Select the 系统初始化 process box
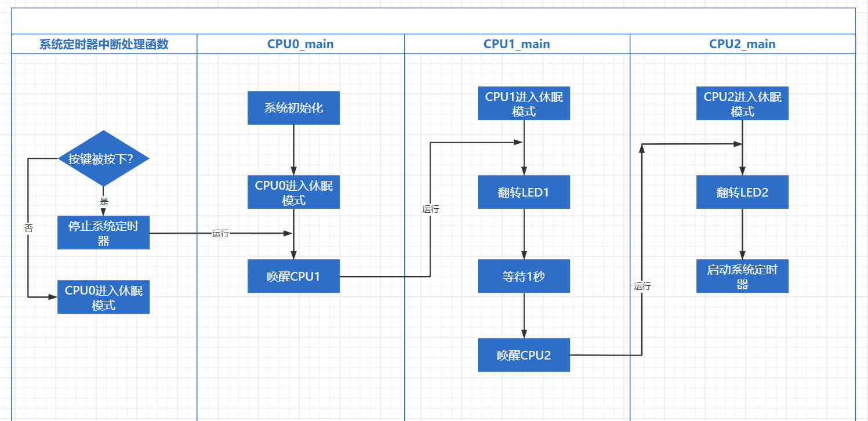Image resolution: width=868 pixels, height=421 pixels. pos(293,108)
